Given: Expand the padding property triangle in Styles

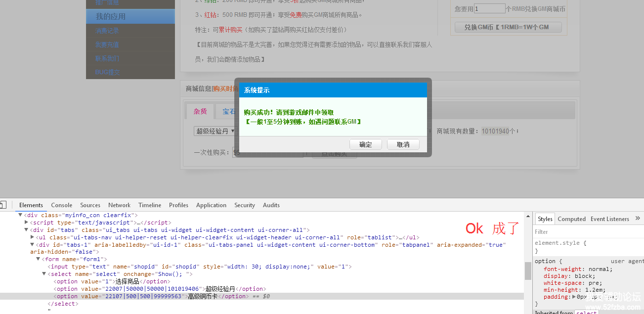Looking at the screenshot, I should 574,297.
